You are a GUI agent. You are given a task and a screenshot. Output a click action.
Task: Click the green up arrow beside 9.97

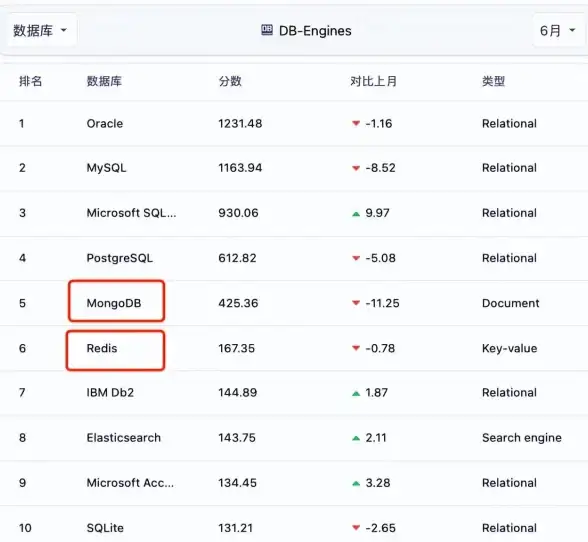click(356, 214)
